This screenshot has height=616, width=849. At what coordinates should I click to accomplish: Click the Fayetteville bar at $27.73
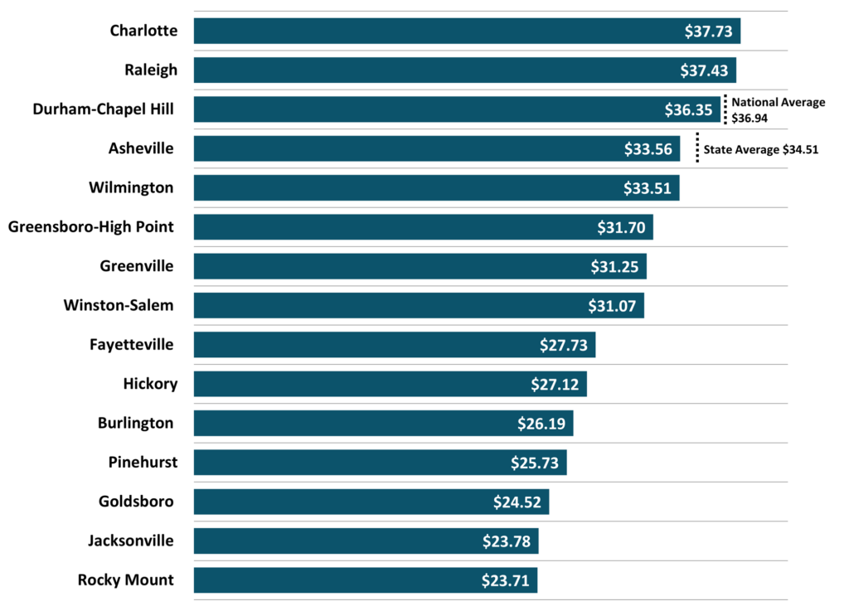tap(395, 344)
